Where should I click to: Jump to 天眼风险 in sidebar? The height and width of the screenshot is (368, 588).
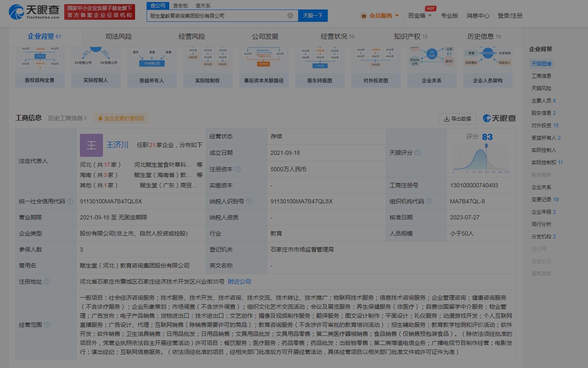point(541,89)
